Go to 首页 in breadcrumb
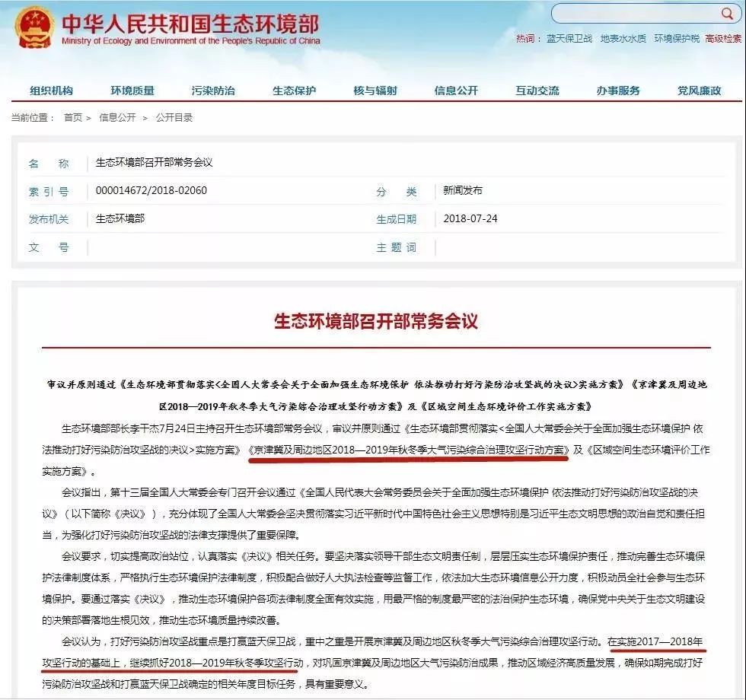 click(x=73, y=117)
